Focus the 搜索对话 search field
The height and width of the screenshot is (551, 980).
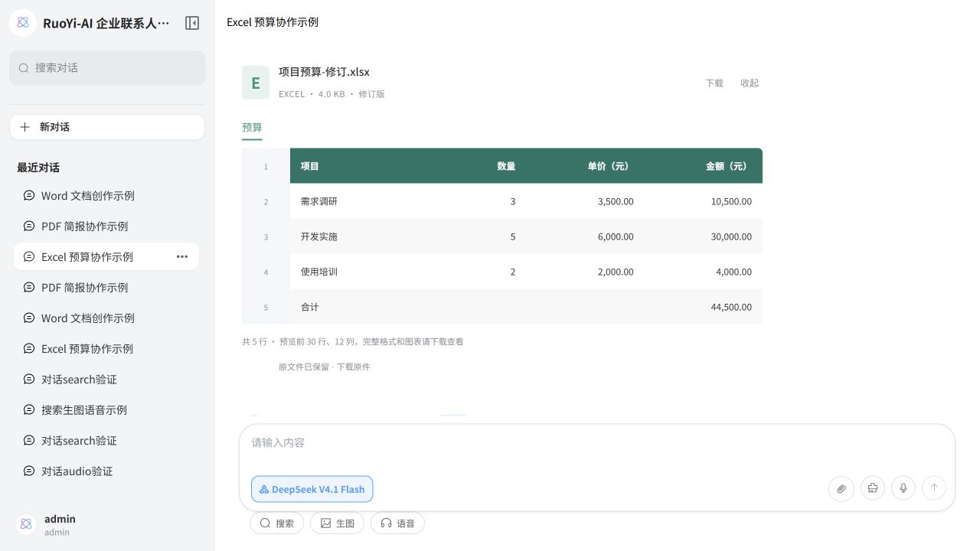pos(107,68)
